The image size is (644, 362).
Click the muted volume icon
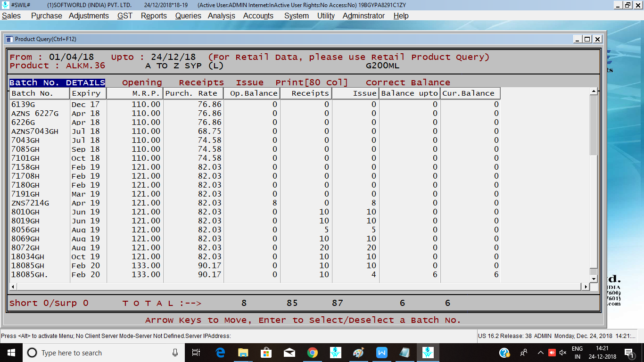pos(563,353)
